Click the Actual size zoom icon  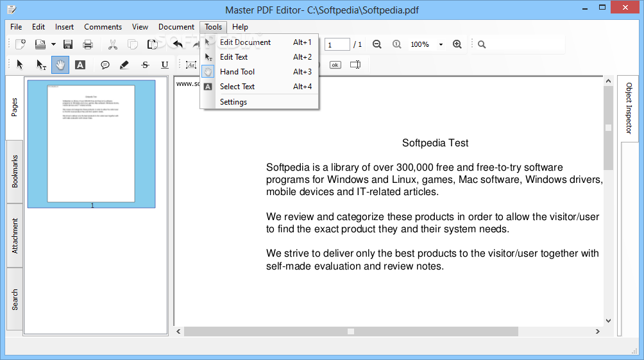(396, 44)
